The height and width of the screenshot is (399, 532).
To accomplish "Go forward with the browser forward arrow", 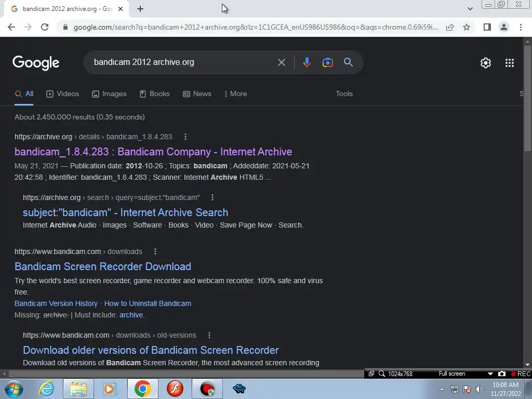I will pyautogui.click(x=28, y=27).
